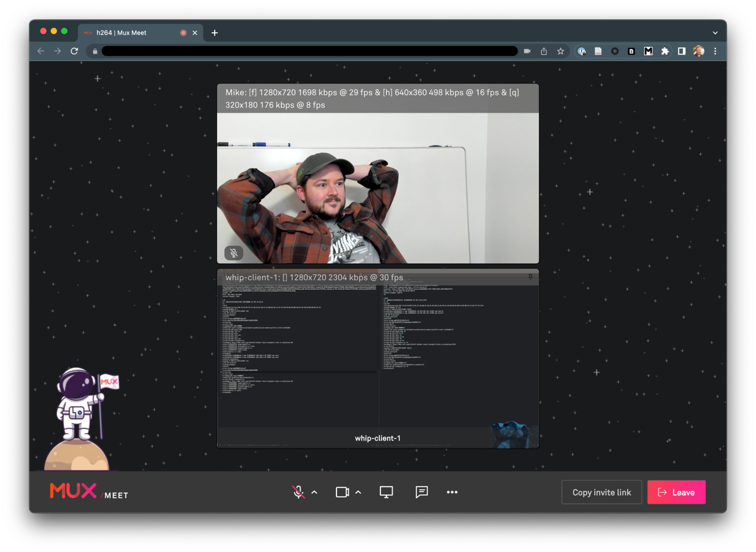Open the chat panel
The width and height of the screenshot is (756, 552).
coord(421,492)
